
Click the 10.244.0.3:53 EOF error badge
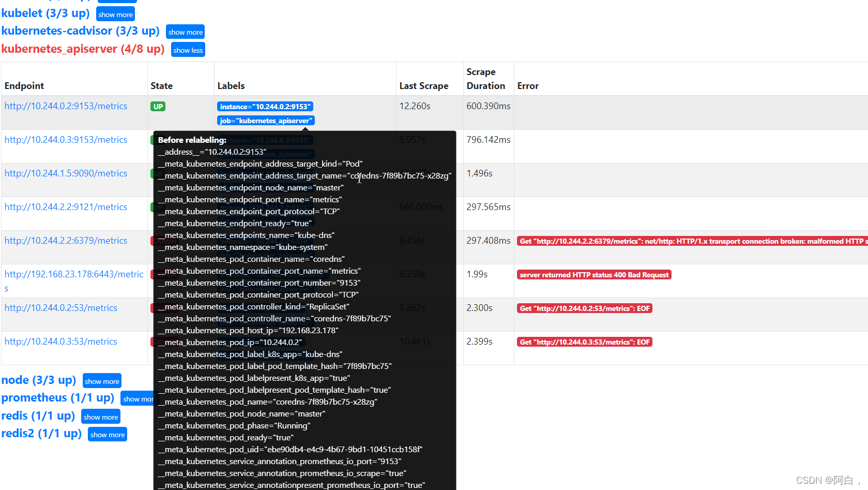pos(585,342)
